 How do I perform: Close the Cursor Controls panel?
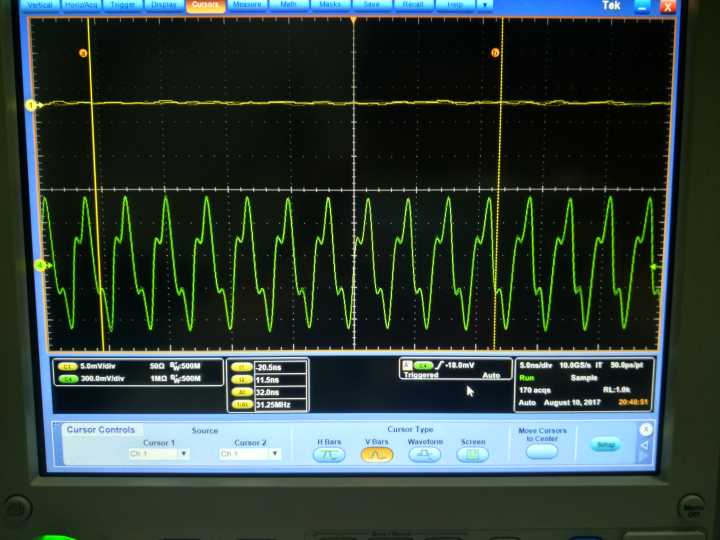click(x=646, y=429)
